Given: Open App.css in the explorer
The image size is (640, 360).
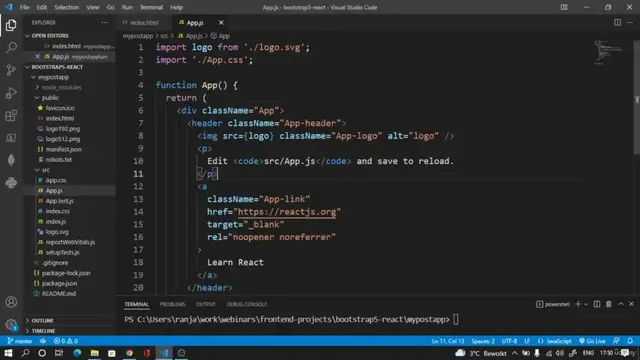Looking at the screenshot, I should pos(56,180).
